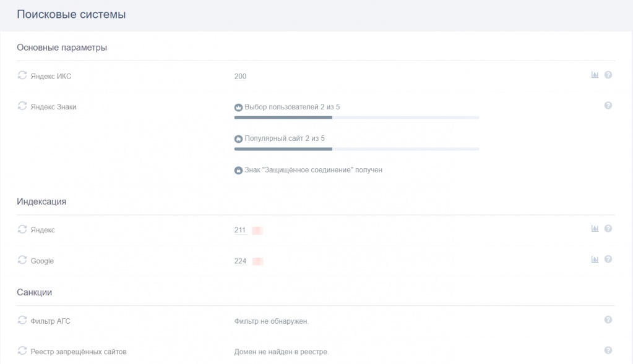Show help for Google indexation
Image resolution: width=633 pixels, height=364 pixels.
click(608, 260)
